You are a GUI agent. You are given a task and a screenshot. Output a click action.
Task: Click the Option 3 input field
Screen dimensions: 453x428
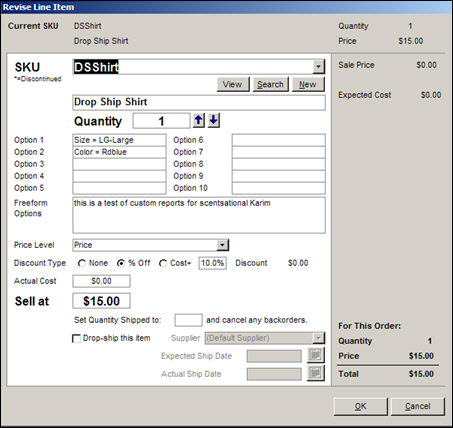click(119, 164)
